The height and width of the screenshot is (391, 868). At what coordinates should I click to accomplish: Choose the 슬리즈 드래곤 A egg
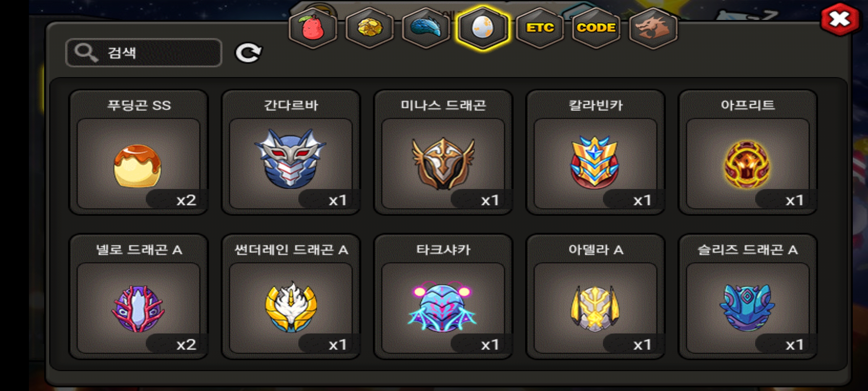pyautogui.click(x=748, y=297)
